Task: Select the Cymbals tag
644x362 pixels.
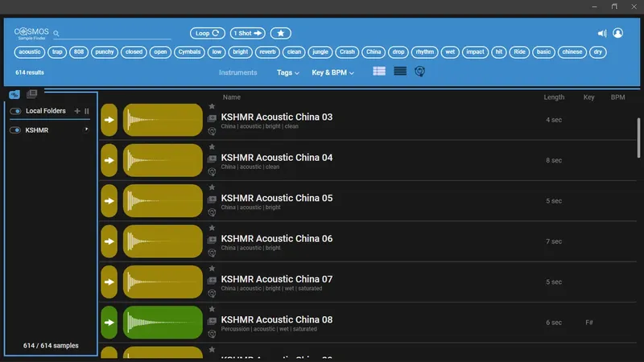Action: point(189,52)
